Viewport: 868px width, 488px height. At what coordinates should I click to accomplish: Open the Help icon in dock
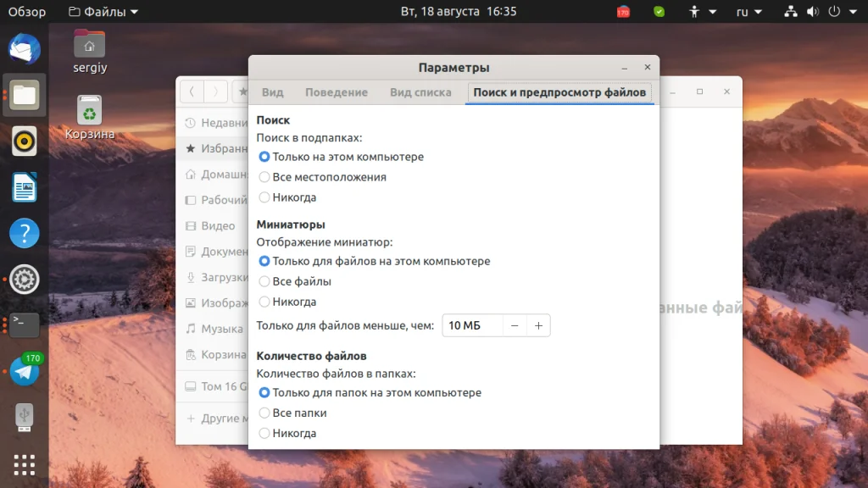click(x=25, y=233)
